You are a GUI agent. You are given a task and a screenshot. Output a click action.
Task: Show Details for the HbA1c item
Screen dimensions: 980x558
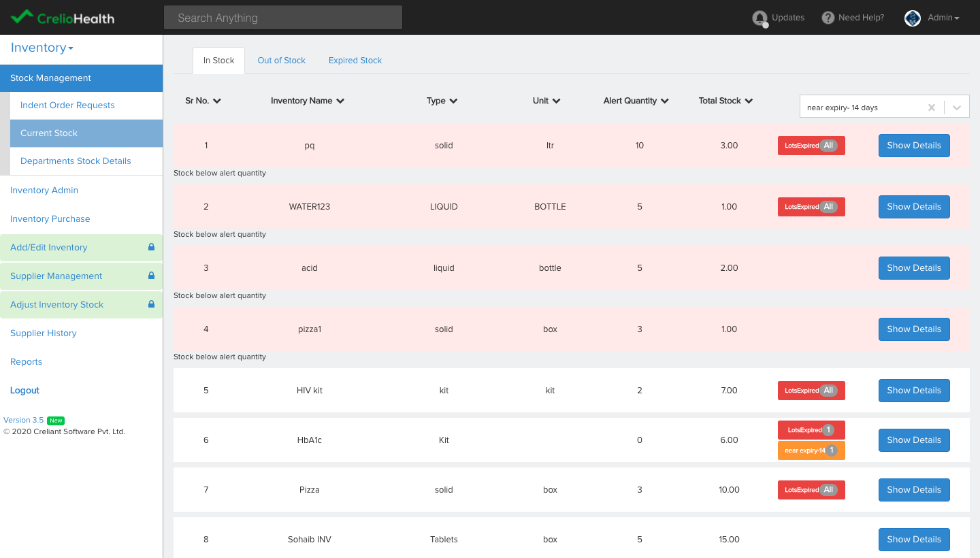(x=914, y=440)
